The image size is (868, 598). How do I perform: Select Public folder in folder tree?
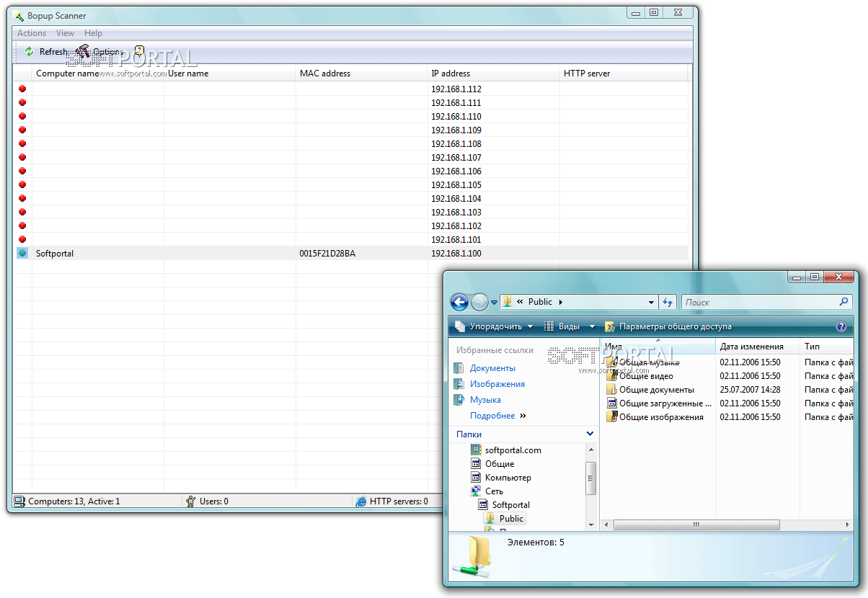click(x=511, y=519)
